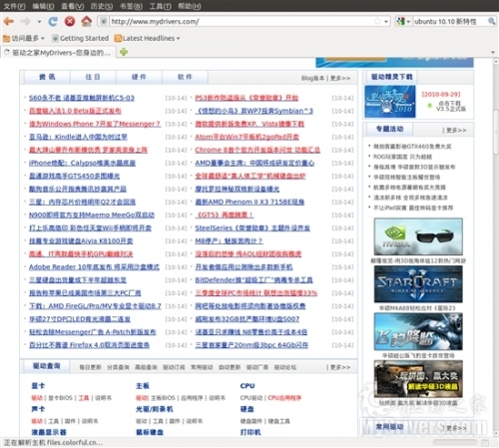Click the NVIDIA 3D glasses thumbnail

pos(418,236)
